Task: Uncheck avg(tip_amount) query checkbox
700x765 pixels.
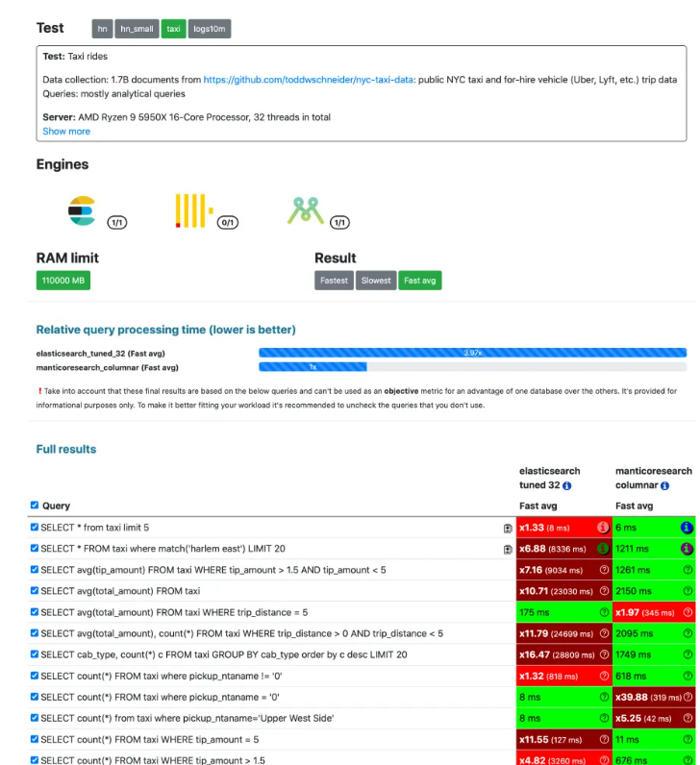Action: (35, 569)
